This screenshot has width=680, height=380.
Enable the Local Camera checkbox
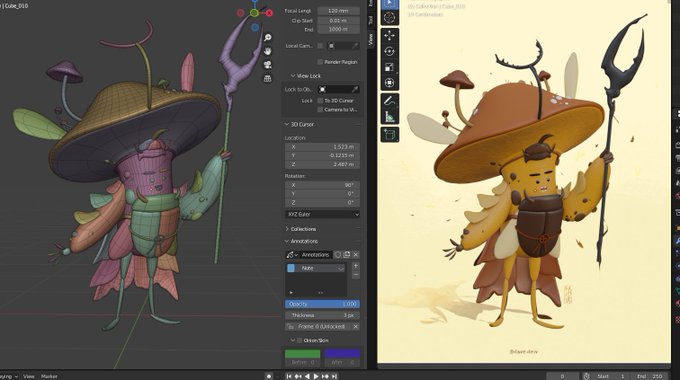coord(320,46)
